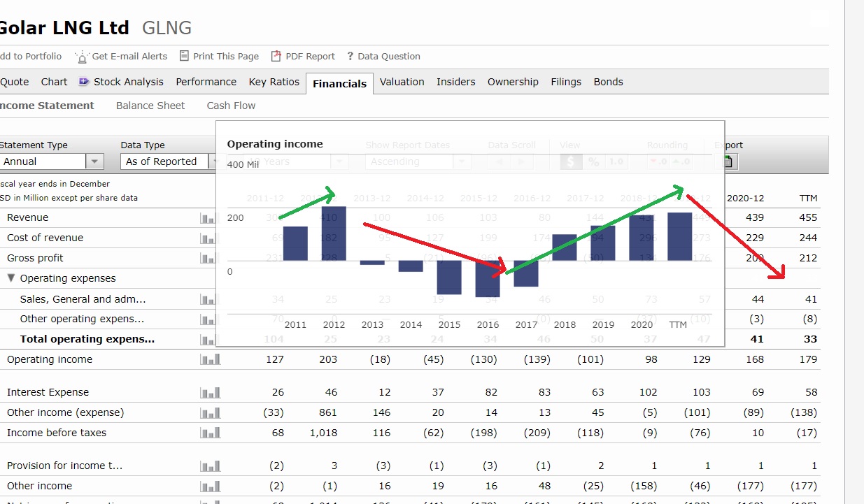The height and width of the screenshot is (504, 864).
Task: Open the Statement Type dropdown showing Annual
Action: click(x=51, y=161)
